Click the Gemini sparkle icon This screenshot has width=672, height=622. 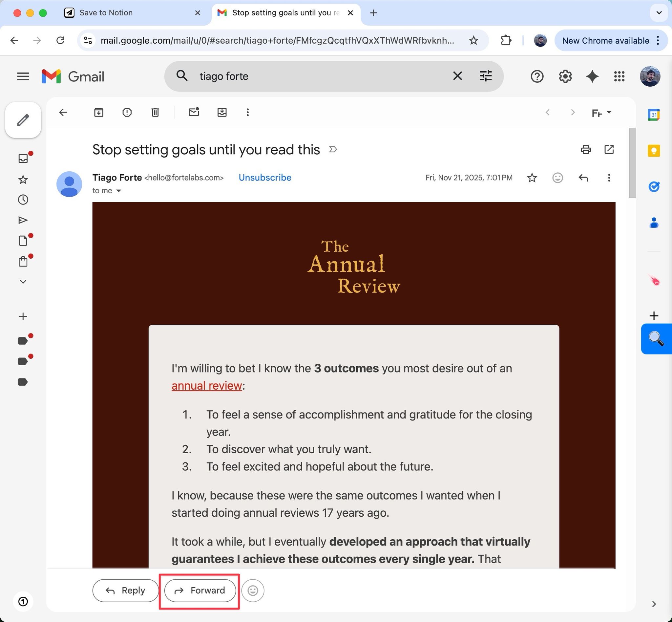point(592,76)
